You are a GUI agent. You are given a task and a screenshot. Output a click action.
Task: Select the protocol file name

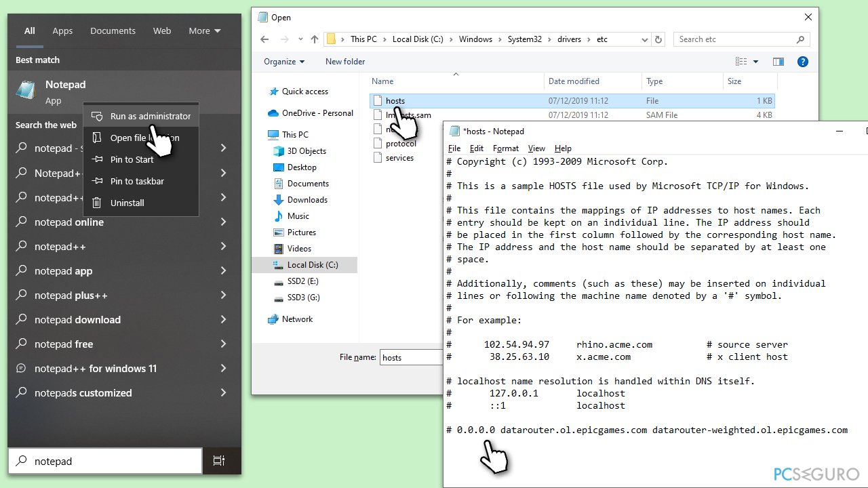[x=401, y=144]
